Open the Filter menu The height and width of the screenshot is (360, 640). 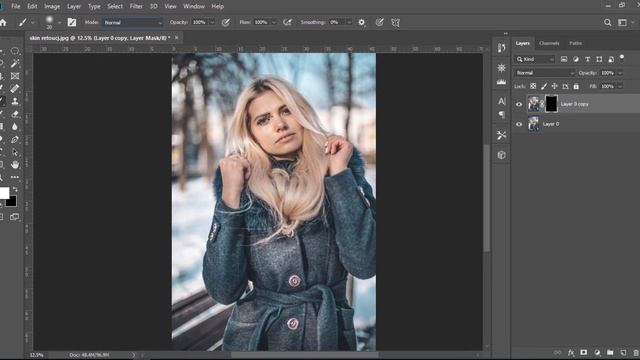136,6
